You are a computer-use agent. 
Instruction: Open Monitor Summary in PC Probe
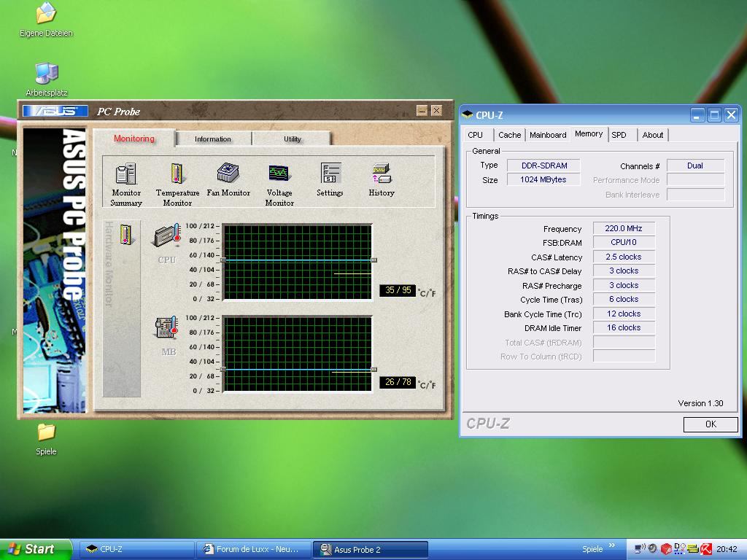click(126, 184)
